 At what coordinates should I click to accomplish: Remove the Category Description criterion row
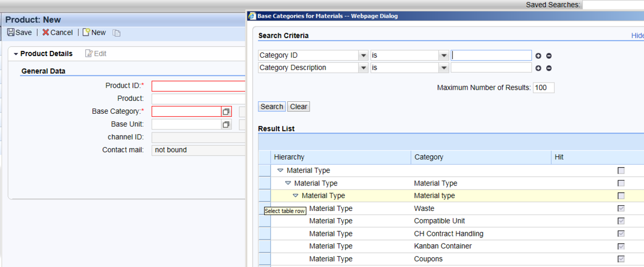(548, 68)
